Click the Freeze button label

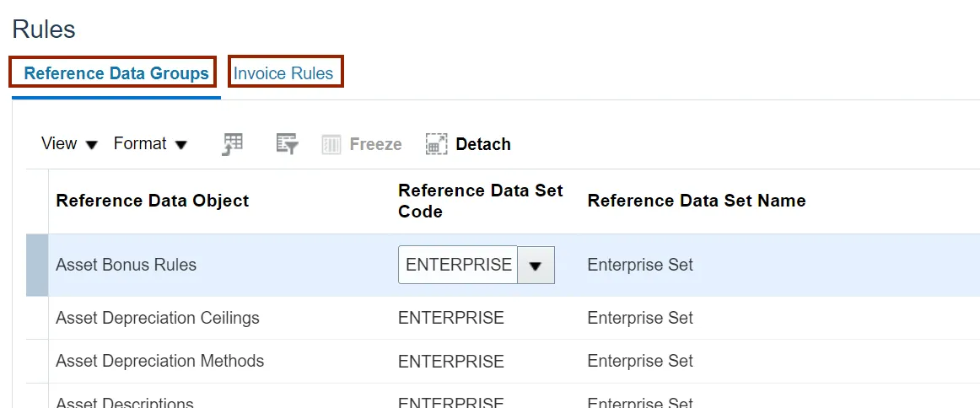point(375,144)
